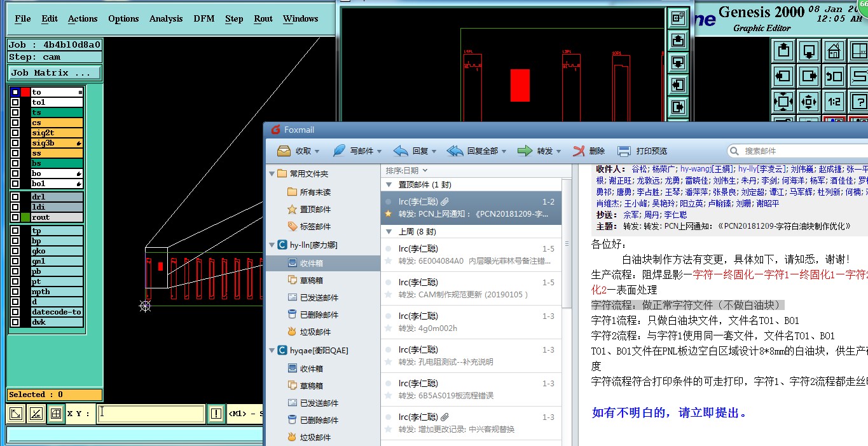Viewport: 868px width, 446px height.
Task: Open dropdown arrow next to 转发
Action: click(x=558, y=152)
